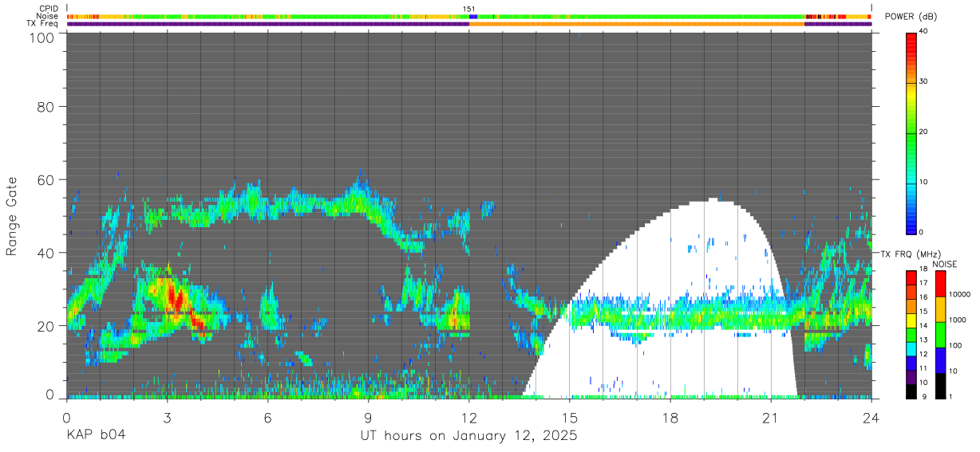Click the green swatch in NOISE legend
Viewport: 980px width, 452px height.
940,335
